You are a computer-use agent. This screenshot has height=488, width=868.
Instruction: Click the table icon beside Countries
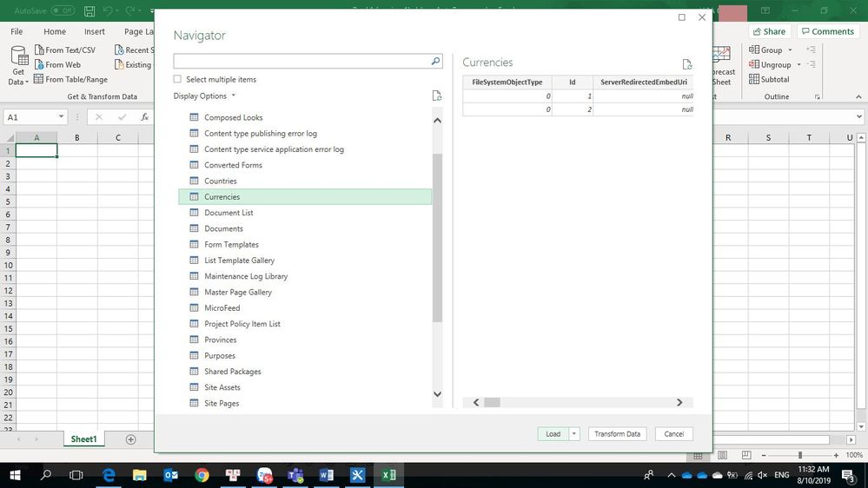click(x=194, y=181)
